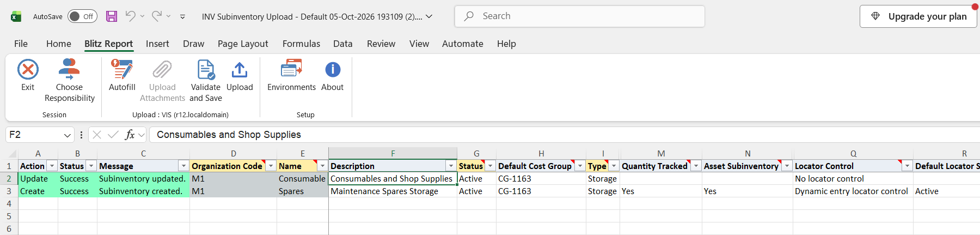Open the Help tab
Screen dimensions: 980x235
coord(506,44)
